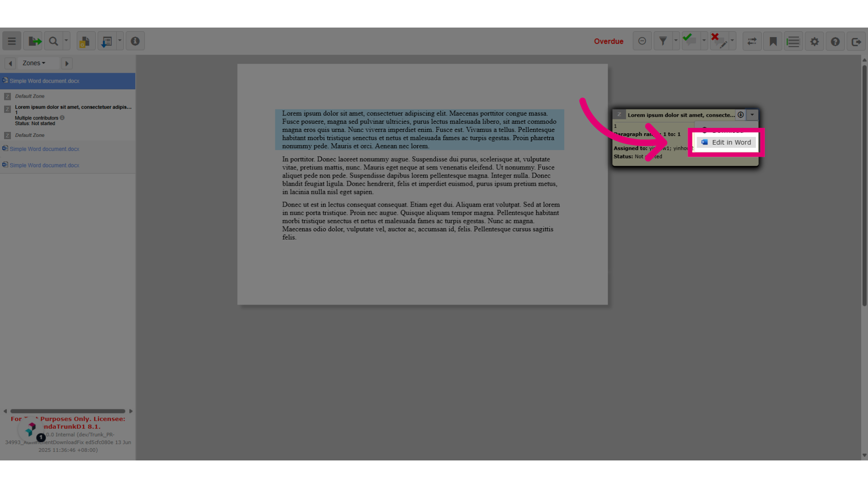Click the vertical scrollbar down arrow
This screenshot has height=488, width=868.
point(864,455)
